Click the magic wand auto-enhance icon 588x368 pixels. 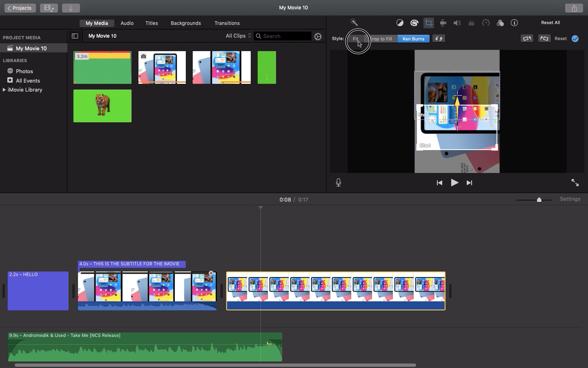[354, 23]
